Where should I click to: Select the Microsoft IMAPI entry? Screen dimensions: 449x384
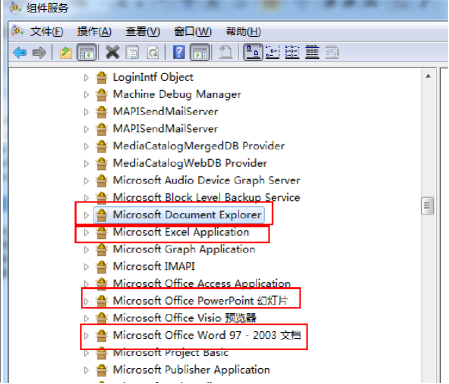tap(154, 266)
